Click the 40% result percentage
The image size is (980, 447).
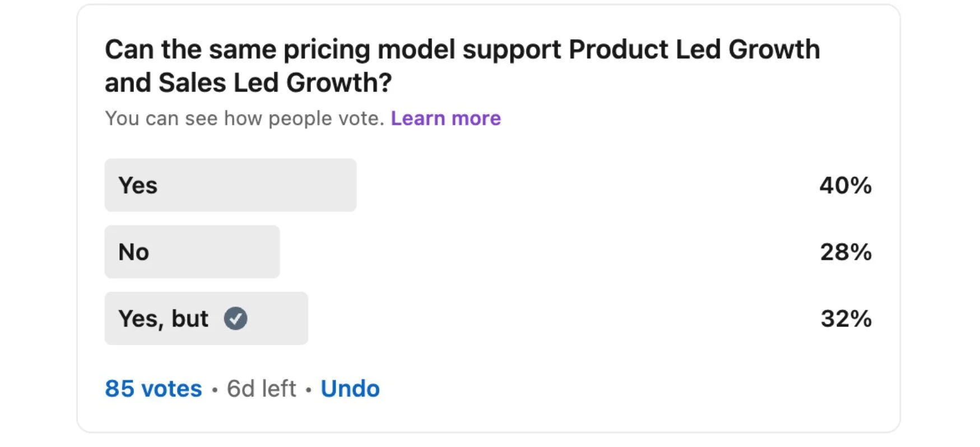[845, 185]
